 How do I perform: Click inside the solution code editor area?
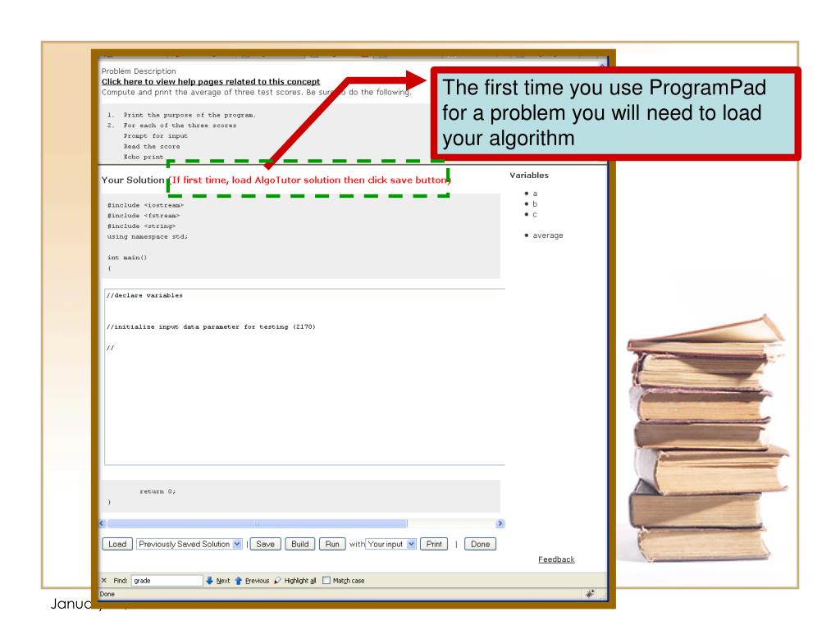click(x=304, y=377)
